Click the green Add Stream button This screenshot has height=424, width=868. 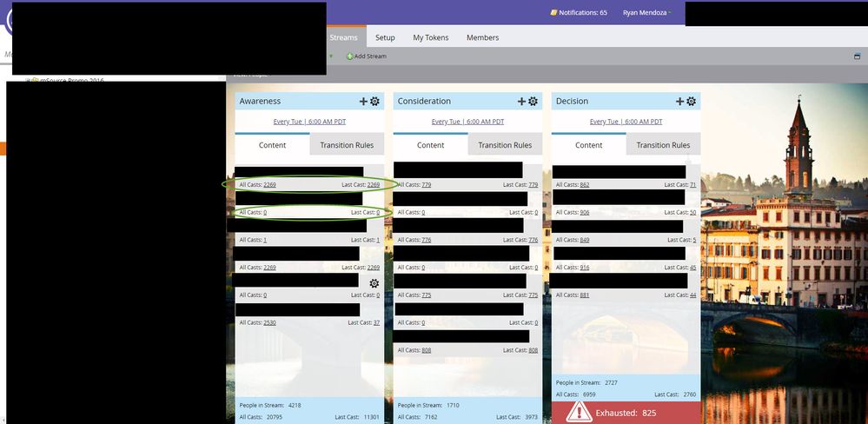point(367,56)
